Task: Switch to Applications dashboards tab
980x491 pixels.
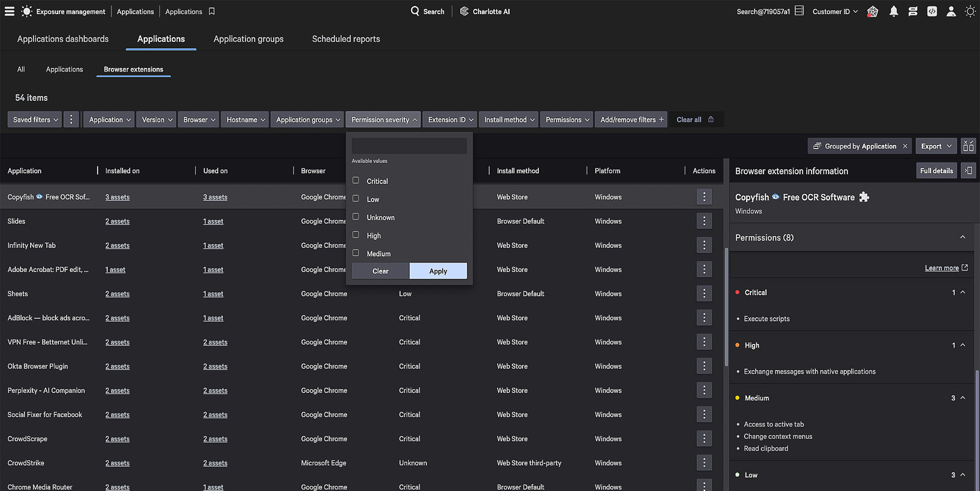Action: 63,39
